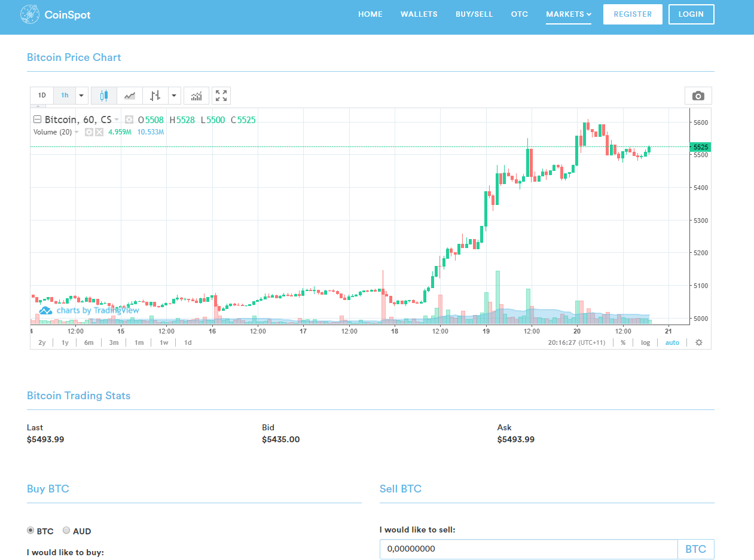
Task: Open the MARKETS dropdown menu
Action: click(569, 14)
